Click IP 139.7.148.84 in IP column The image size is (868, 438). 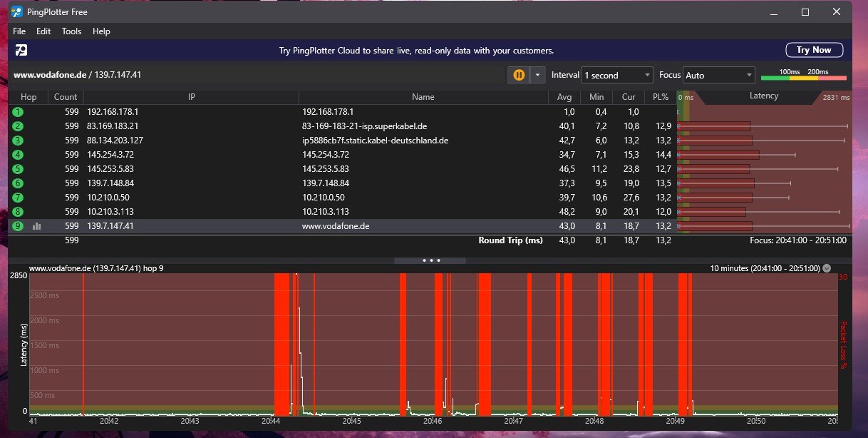coord(110,183)
